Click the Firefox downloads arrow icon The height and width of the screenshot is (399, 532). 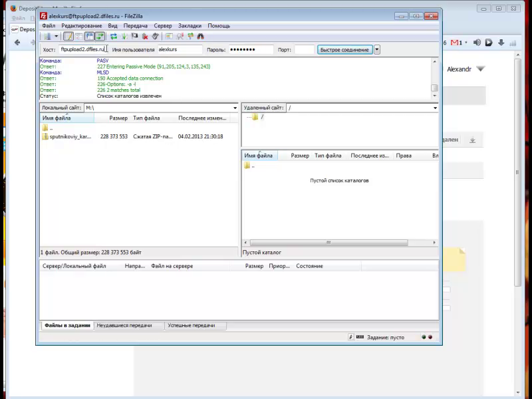(x=501, y=43)
